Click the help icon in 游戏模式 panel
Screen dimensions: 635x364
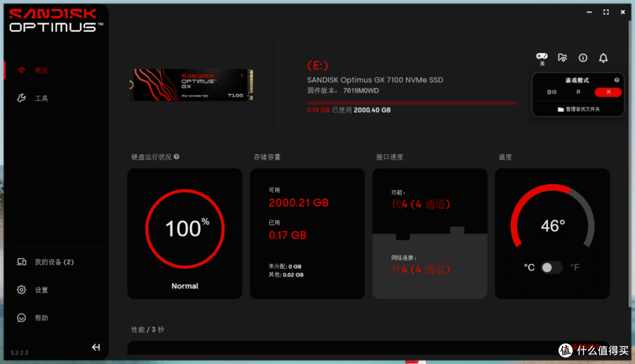click(616, 80)
